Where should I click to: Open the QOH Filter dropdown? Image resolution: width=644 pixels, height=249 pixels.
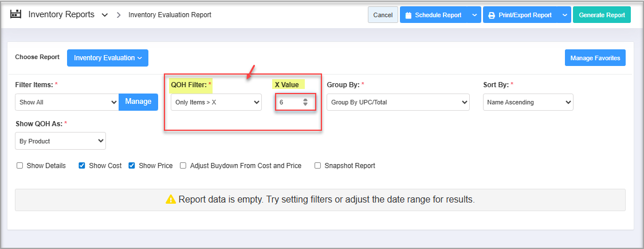tap(217, 102)
